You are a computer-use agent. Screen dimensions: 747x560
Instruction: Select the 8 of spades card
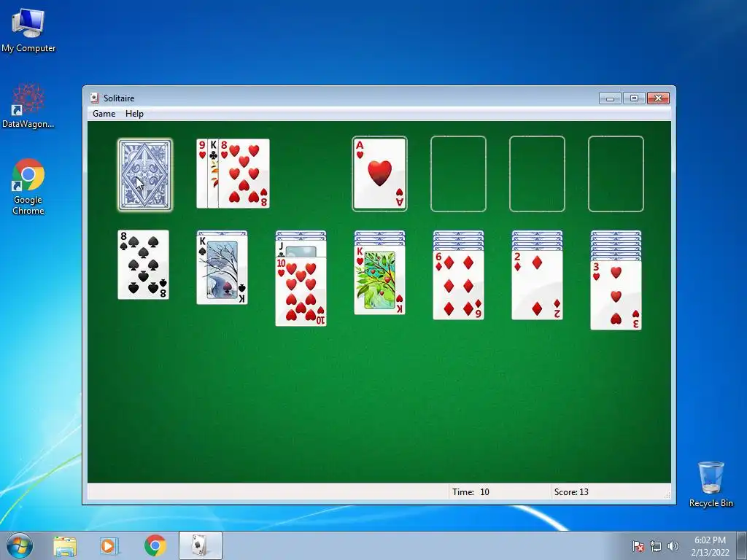tap(144, 265)
